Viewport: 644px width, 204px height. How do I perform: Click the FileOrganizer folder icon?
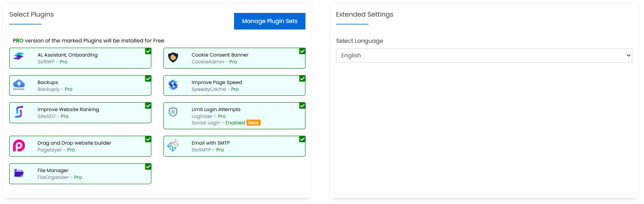[x=19, y=173]
